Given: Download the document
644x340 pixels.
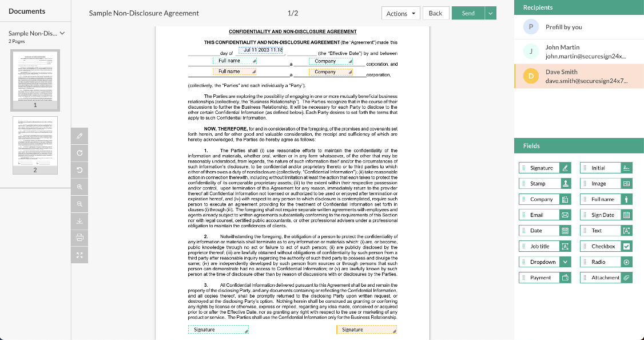Looking at the screenshot, I should click(79, 221).
